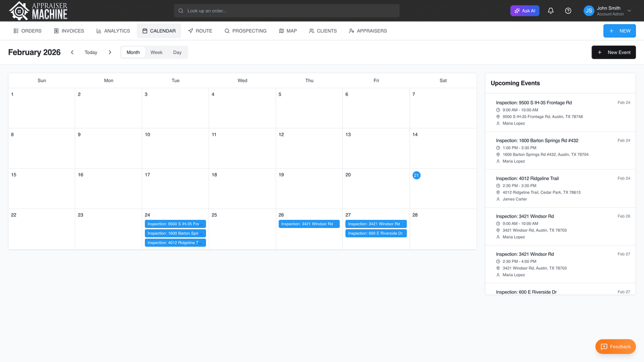Go to previous month with left chevron

point(72,52)
